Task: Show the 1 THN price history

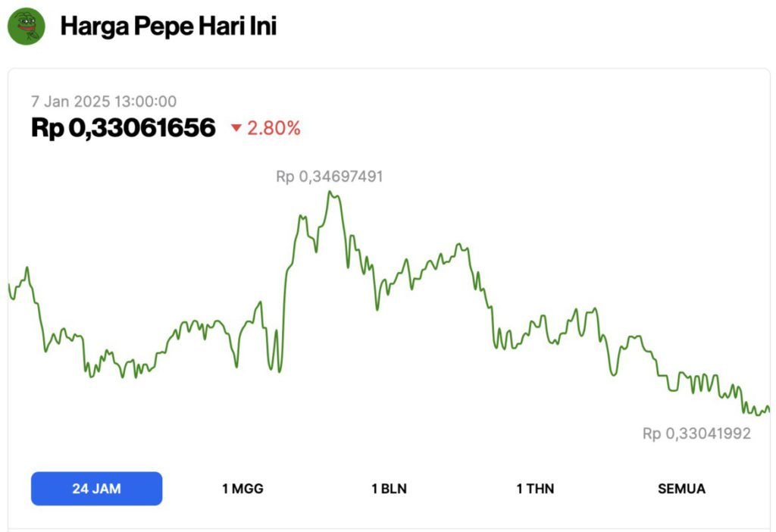Action: click(535, 489)
